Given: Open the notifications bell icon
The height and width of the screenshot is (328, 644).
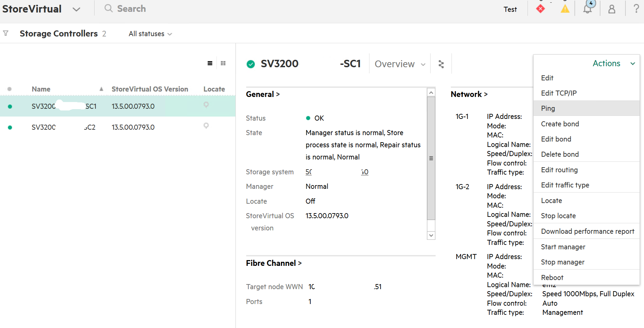Looking at the screenshot, I should (588, 8).
